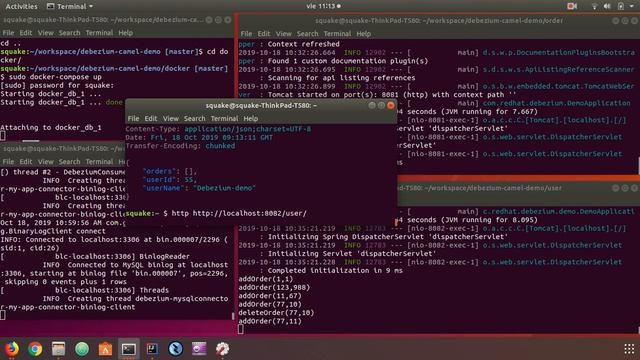Screen dimensions: 640x360
Task: Open the volume speaker indicator
Action: tap(607, 6)
